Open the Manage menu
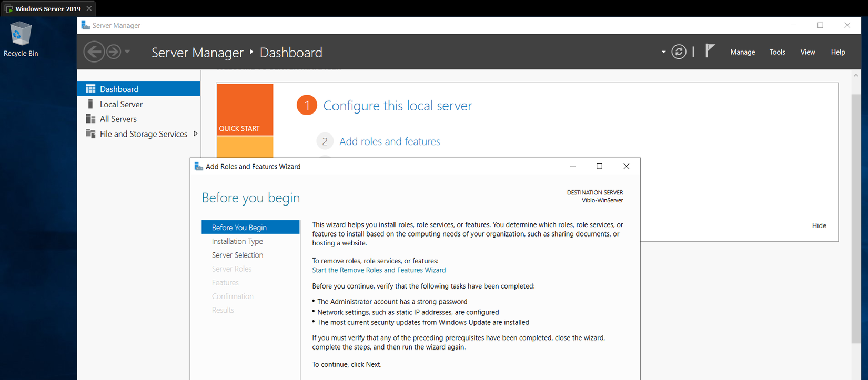Screen dimensions: 868x380 pyautogui.click(x=742, y=52)
